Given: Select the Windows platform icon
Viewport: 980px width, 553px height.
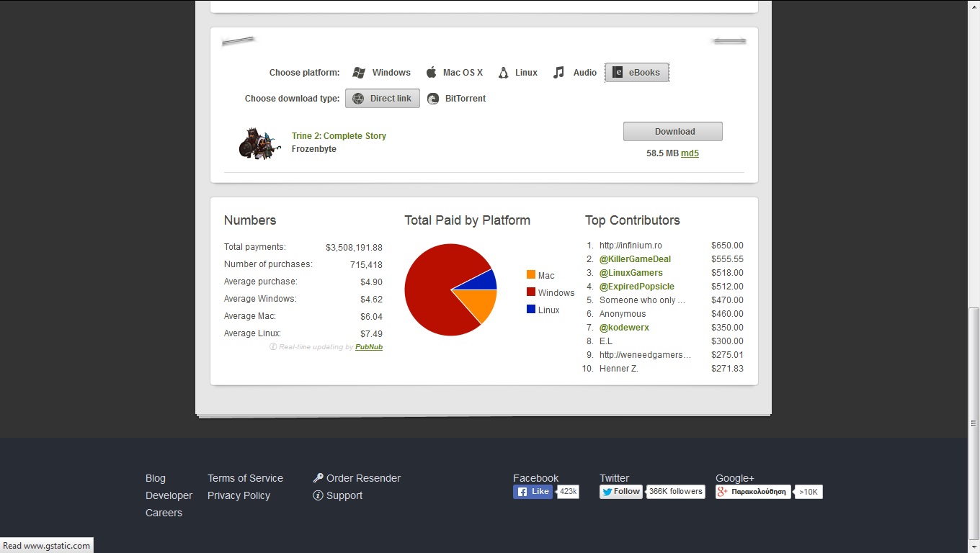Looking at the screenshot, I should pos(359,73).
